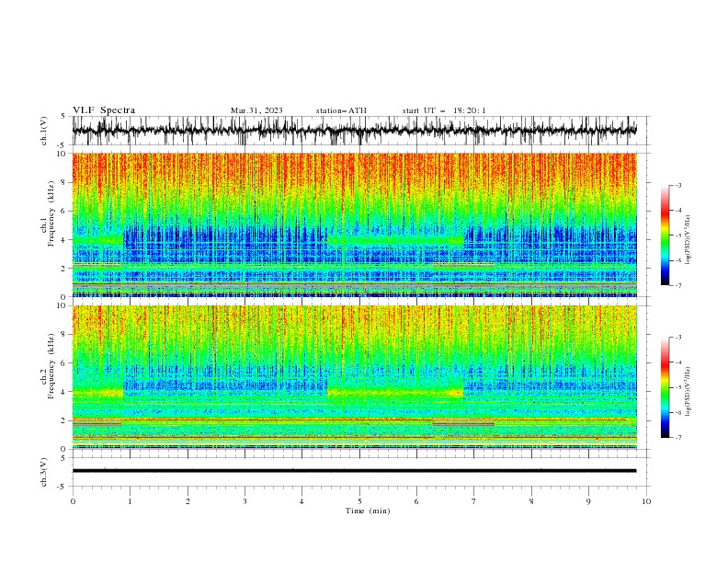Click the "6" tick on the time axis
Image resolution: width=728 pixels, height=563 pixels.
click(x=417, y=501)
